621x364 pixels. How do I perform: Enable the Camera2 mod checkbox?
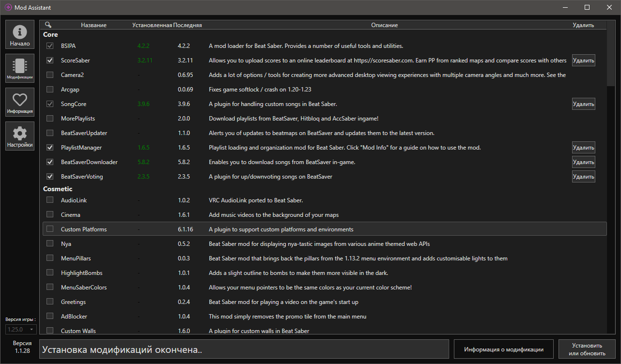(50, 75)
